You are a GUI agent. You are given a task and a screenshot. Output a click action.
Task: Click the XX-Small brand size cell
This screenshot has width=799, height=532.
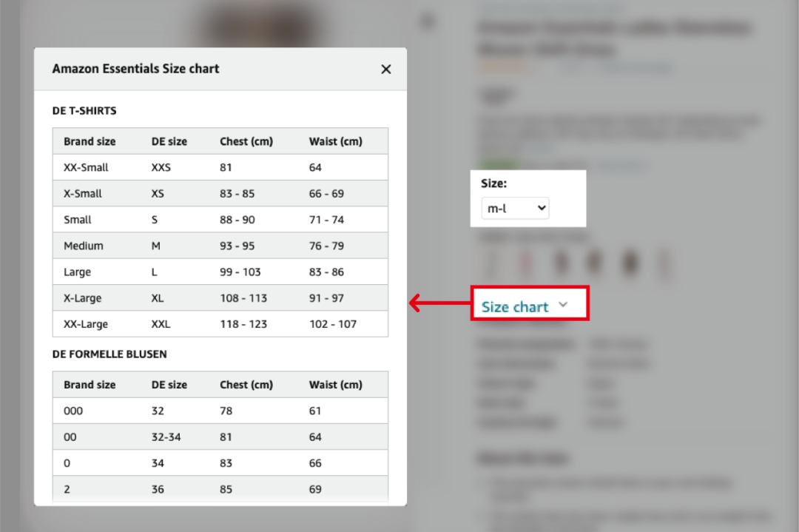tap(86, 167)
